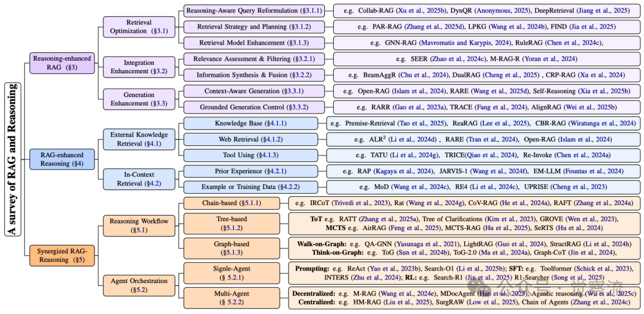Open citation 'Jia et al., 2025' for FIND
This screenshot has height=314, width=644.
(x=593, y=27)
